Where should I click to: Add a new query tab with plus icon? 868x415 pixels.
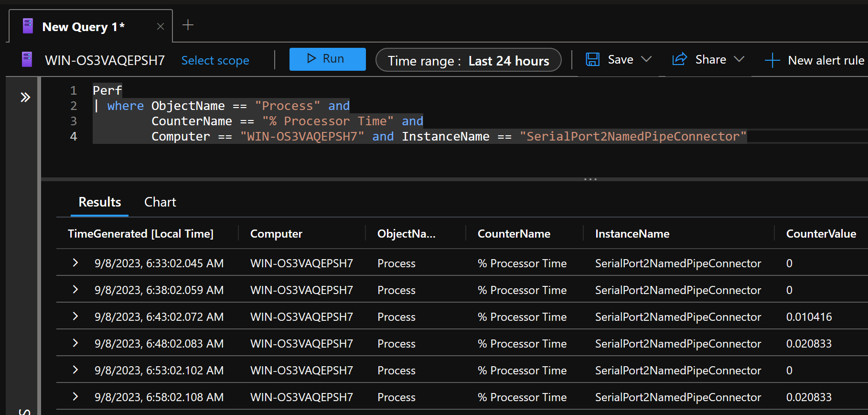(188, 25)
